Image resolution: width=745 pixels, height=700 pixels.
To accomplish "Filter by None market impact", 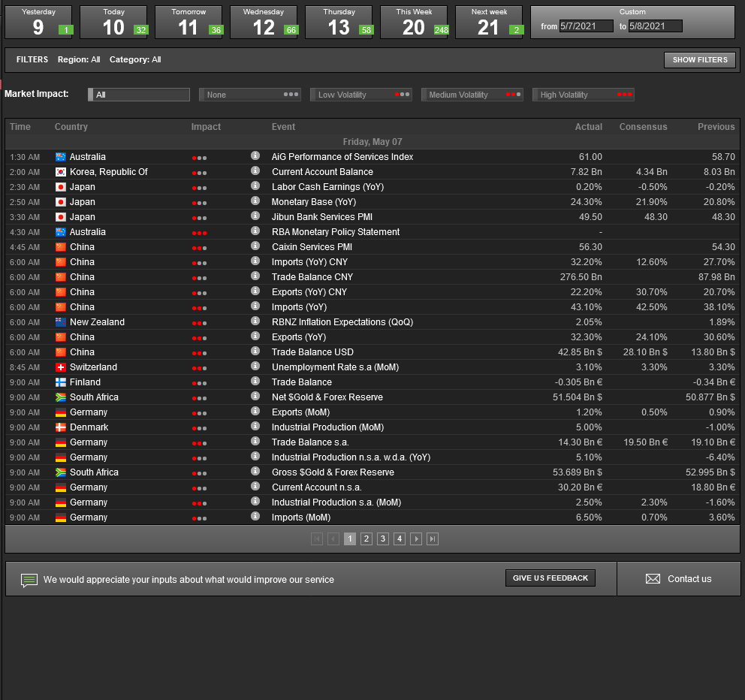I will (x=250, y=95).
